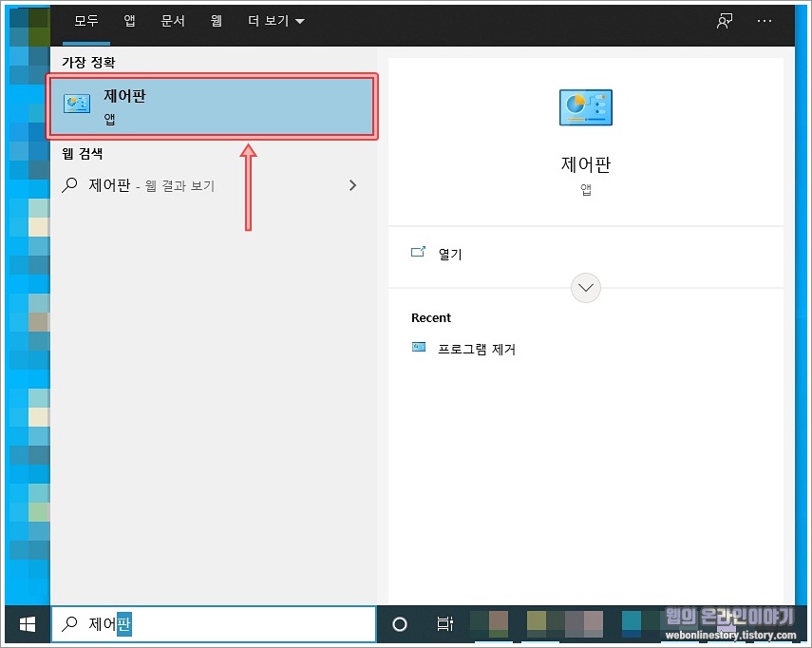Image resolution: width=812 pixels, height=648 pixels.
Task: Switch to the 웹 tab
Action: pos(216,21)
